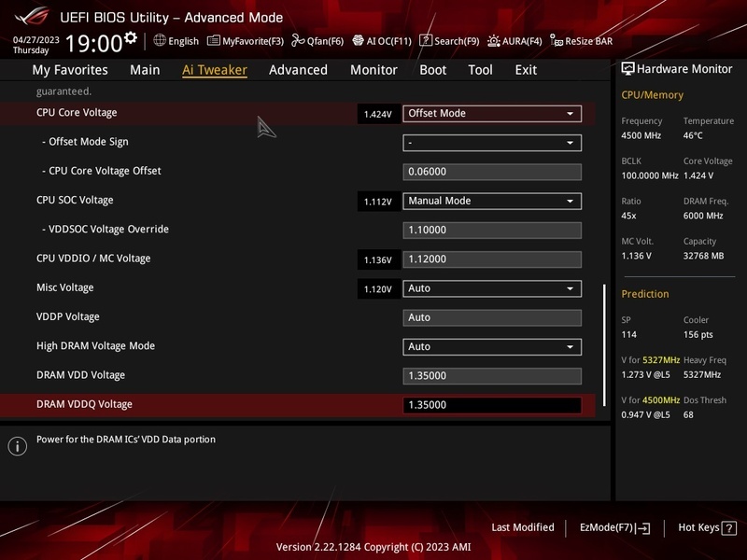The height and width of the screenshot is (560, 747).
Task: Click the ROG logo icon
Action: coord(33,16)
